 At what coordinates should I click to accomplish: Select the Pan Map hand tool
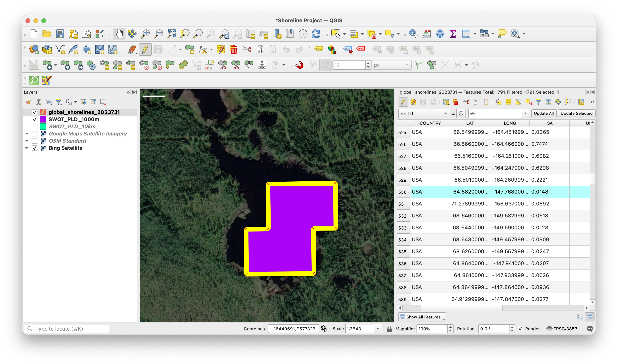[119, 34]
